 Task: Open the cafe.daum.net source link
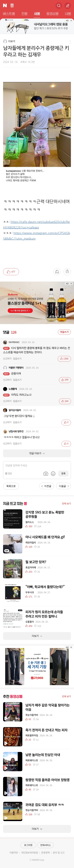[x=37, y=225]
